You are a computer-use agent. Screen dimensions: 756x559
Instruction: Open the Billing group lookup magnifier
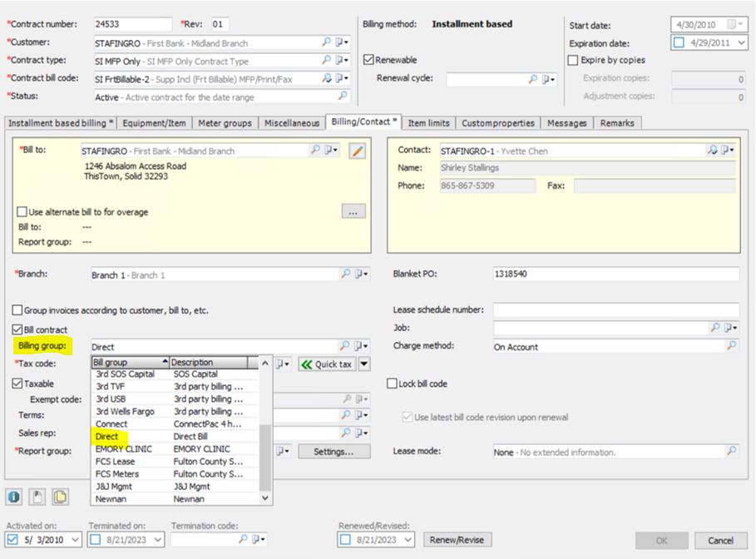click(x=344, y=346)
